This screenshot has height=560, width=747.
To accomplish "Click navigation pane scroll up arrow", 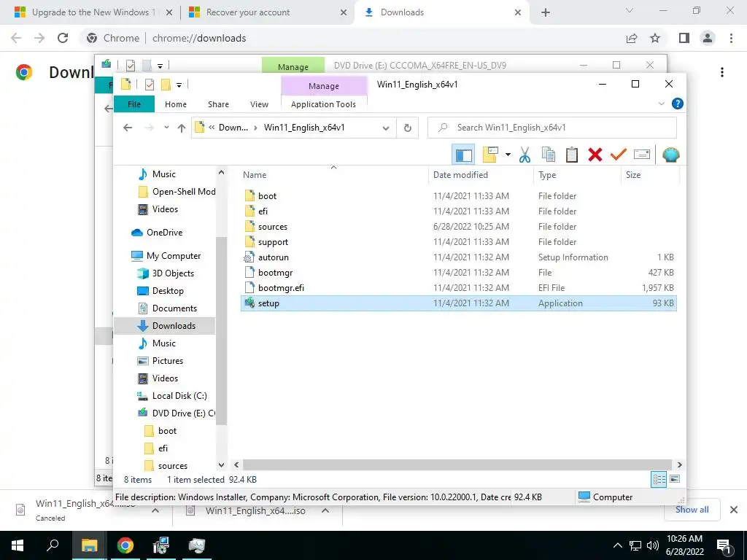I will point(221,172).
